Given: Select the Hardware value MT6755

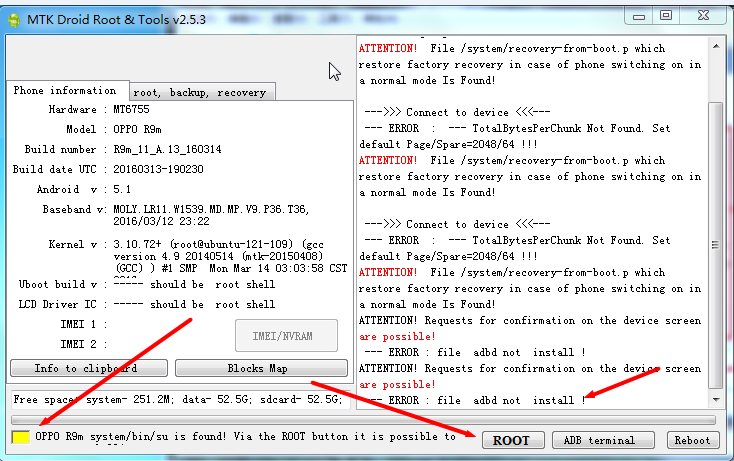Looking at the screenshot, I should [132, 109].
